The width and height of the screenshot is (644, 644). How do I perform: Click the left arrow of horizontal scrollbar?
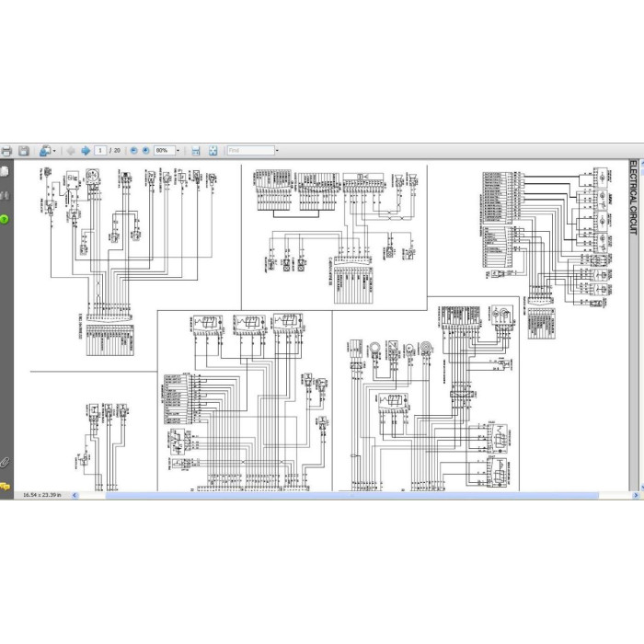tap(75, 495)
